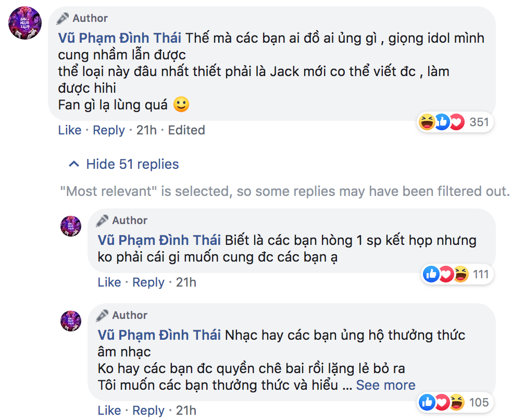
Task: Click the '21h' timestamp next to 'Edited'
Action: [146, 130]
